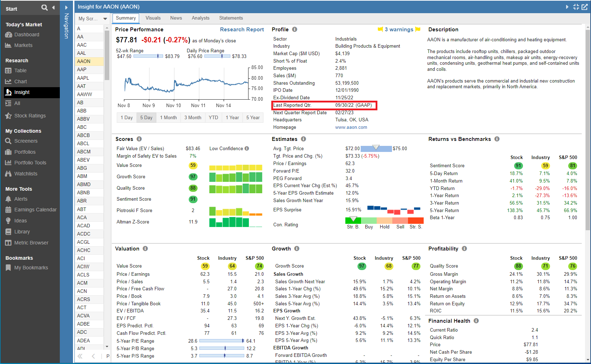This screenshot has height=364, width=591.
Task: Select the Insight sidebar item
Action: pos(32,92)
